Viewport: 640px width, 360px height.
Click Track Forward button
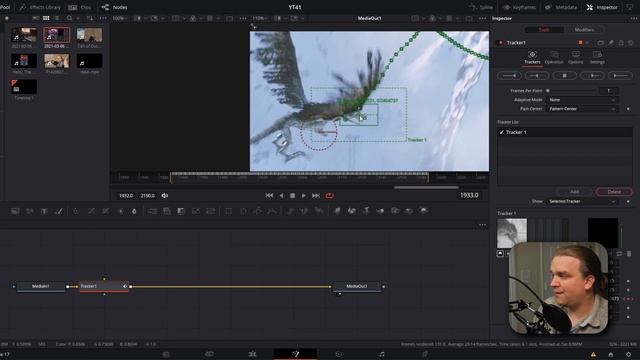click(620, 76)
